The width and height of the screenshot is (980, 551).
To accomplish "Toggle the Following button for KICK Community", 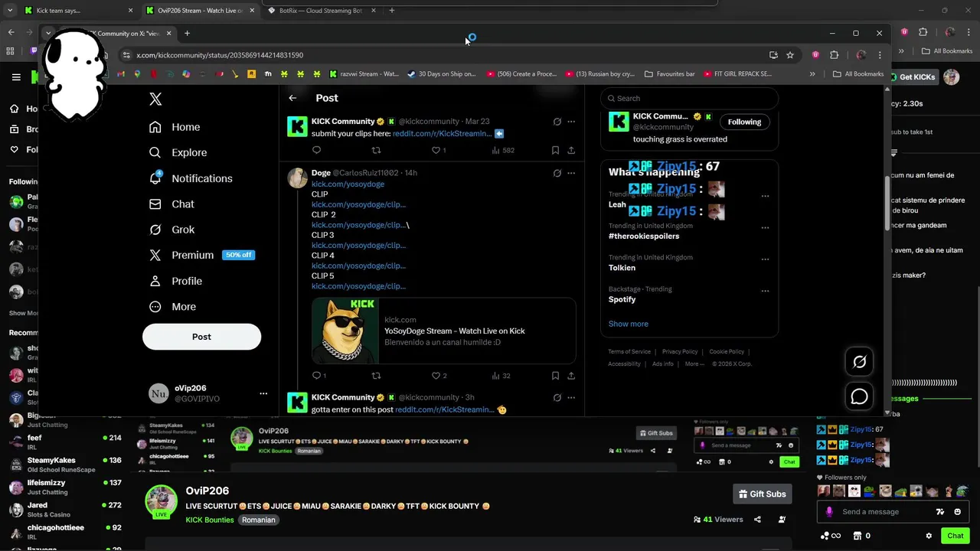I will [x=744, y=122].
